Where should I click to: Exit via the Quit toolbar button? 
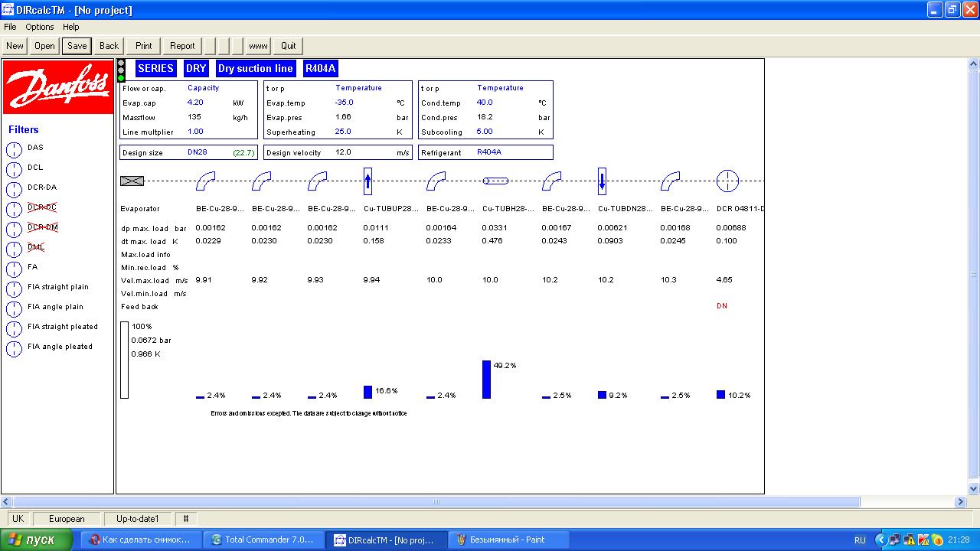[x=289, y=46]
